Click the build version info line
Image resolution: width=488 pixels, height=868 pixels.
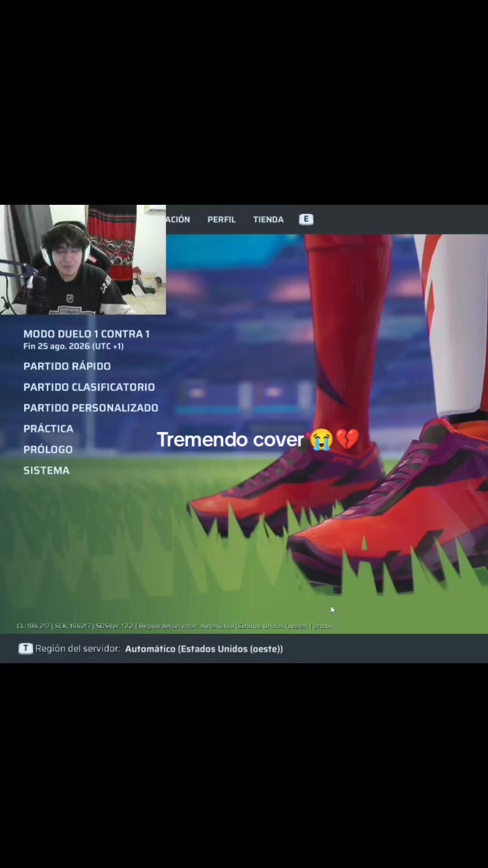pos(174,626)
